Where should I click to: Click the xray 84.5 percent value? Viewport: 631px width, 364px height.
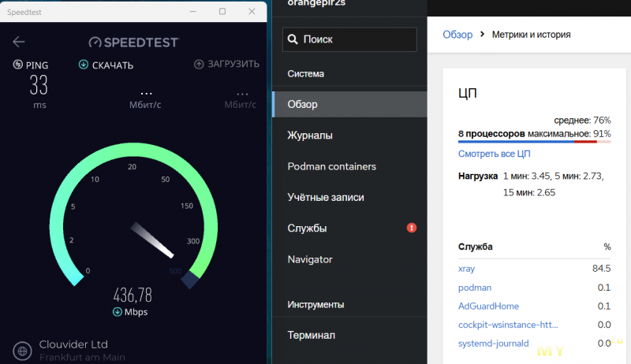coord(601,269)
